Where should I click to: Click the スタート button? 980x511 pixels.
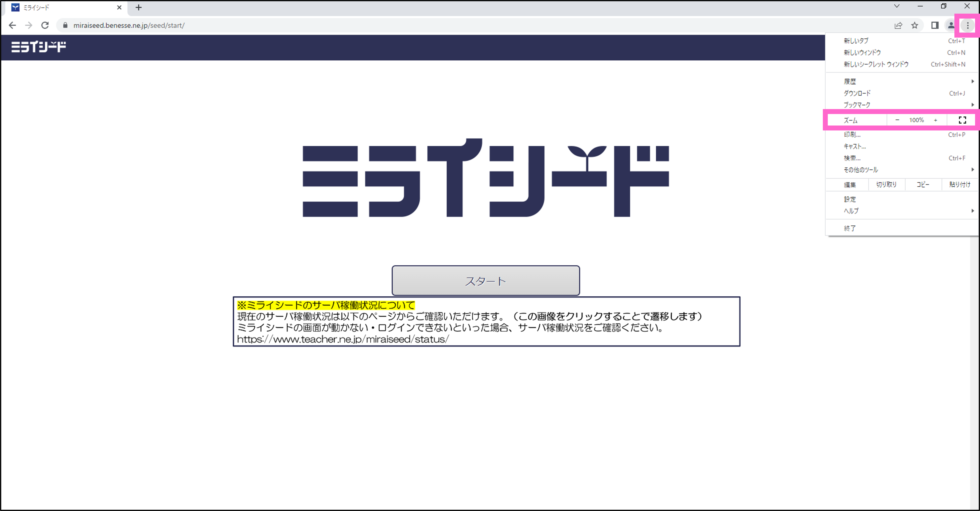click(486, 281)
